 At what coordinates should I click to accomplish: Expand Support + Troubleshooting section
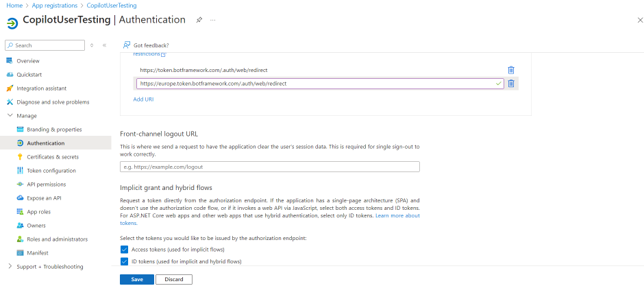[x=10, y=267]
